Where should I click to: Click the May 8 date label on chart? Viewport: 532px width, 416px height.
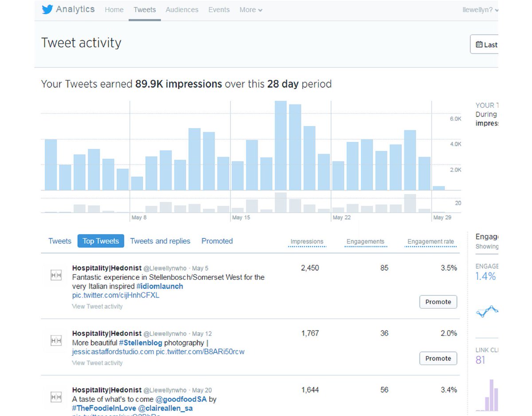[x=139, y=217]
